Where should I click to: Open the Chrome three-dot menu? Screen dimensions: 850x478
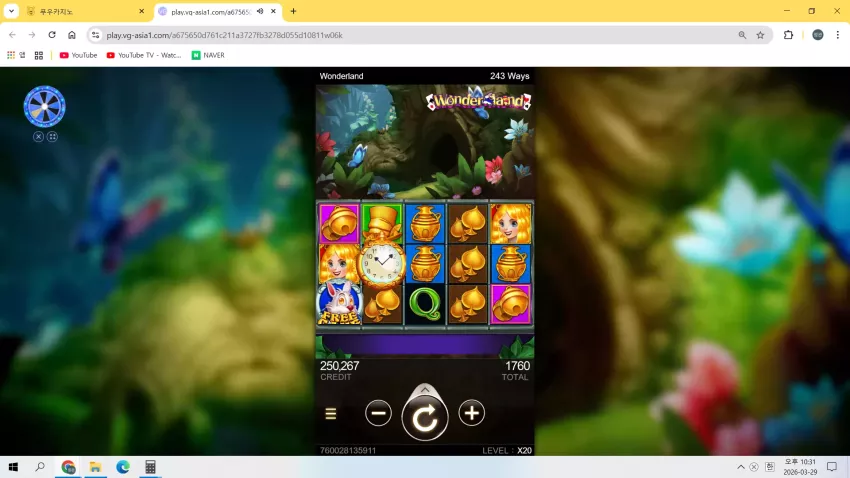[x=838, y=35]
